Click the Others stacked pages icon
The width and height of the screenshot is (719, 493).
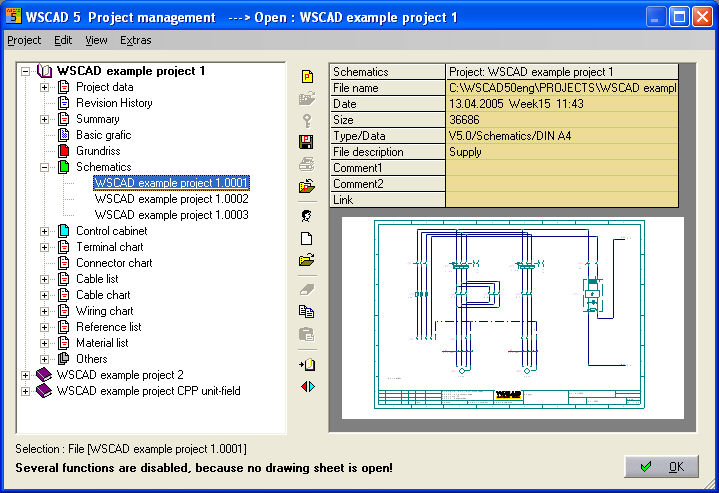(64, 359)
